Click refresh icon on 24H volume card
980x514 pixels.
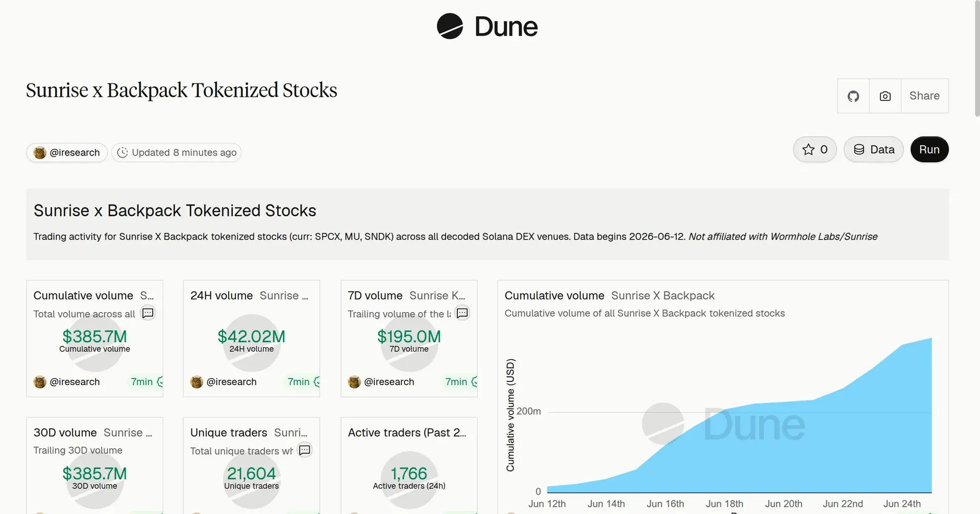(317, 381)
